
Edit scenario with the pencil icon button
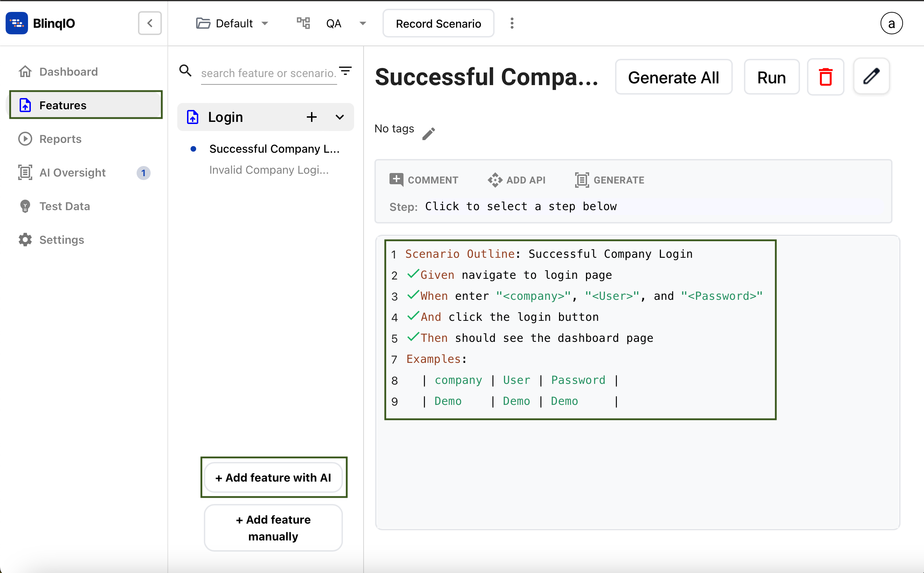coord(871,76)
